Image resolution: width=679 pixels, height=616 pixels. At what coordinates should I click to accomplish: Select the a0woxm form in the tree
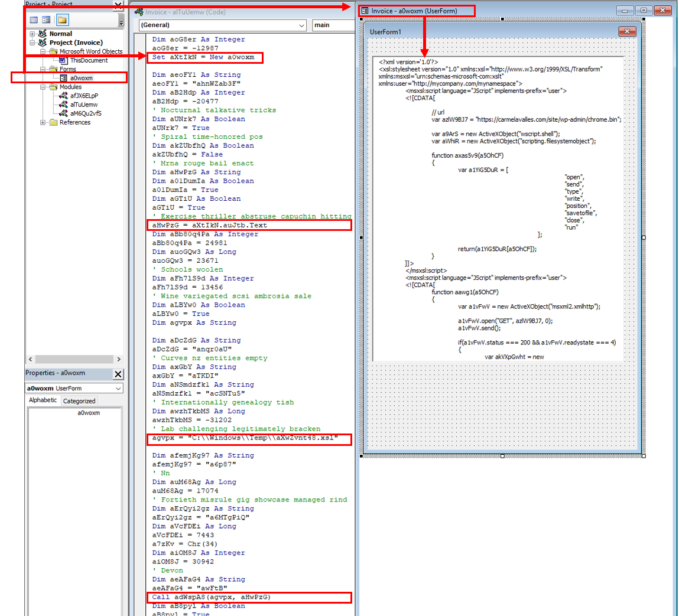tap(82, 78)
